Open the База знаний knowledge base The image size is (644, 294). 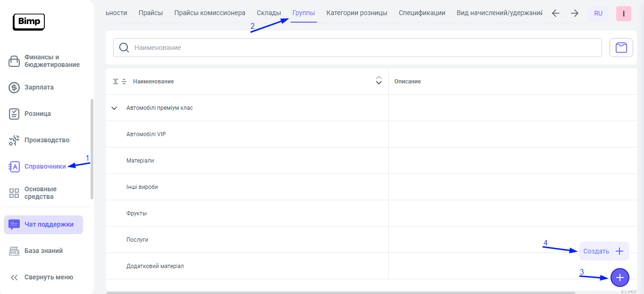tap(43, 251)
